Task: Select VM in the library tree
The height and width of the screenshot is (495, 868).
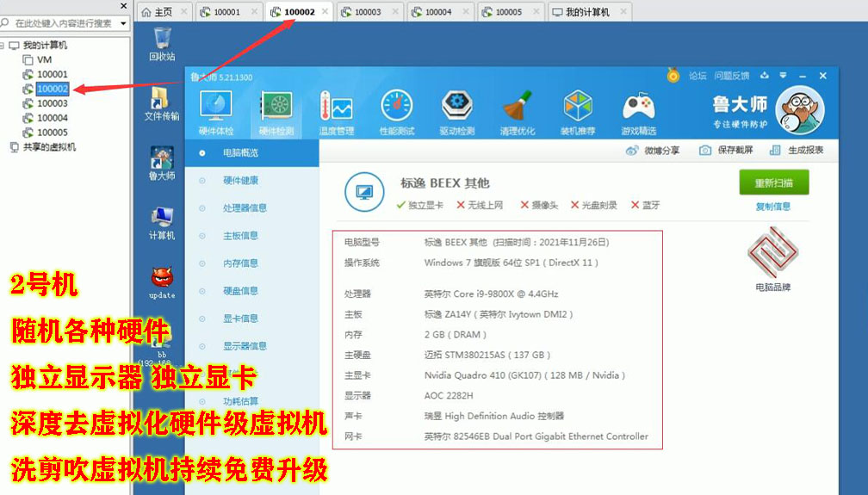Action: tap(44, 59)
